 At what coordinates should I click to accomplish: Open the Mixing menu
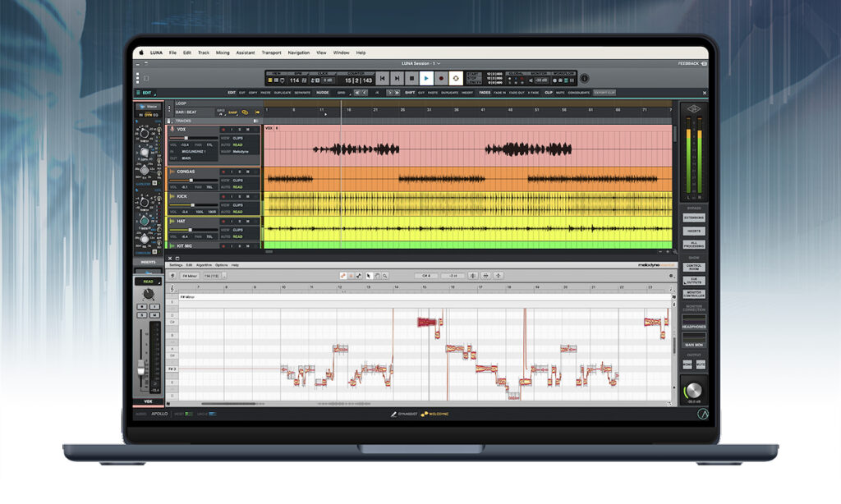223,53
